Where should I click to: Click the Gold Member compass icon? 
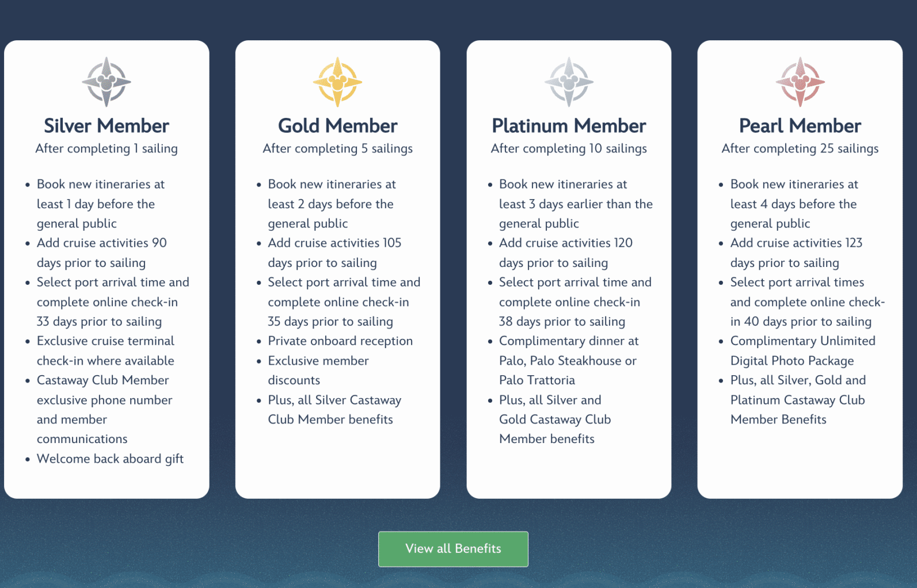337,82
